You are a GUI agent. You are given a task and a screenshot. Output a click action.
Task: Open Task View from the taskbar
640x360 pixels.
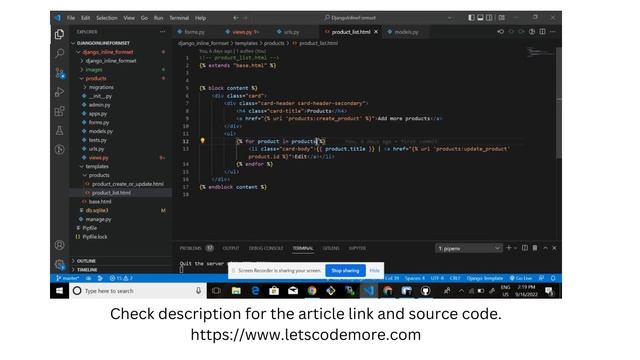click(216, 291)
